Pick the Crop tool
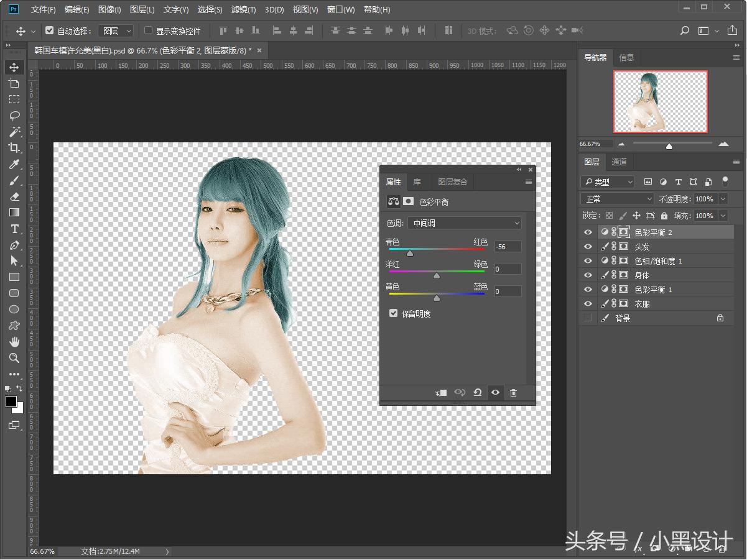747x560 pixels. point(14,148)
